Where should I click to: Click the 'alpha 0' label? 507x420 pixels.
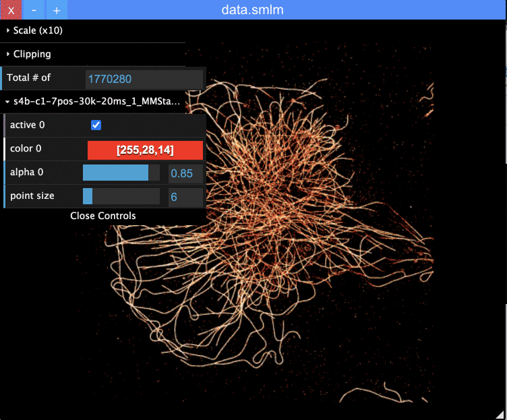tap(26, 173)
